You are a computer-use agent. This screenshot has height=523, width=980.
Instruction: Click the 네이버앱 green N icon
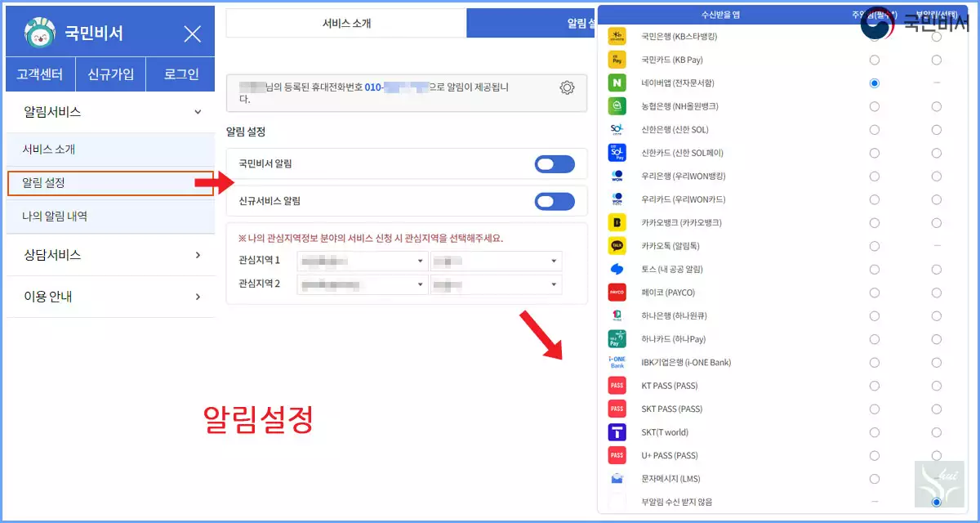(617, 83)
